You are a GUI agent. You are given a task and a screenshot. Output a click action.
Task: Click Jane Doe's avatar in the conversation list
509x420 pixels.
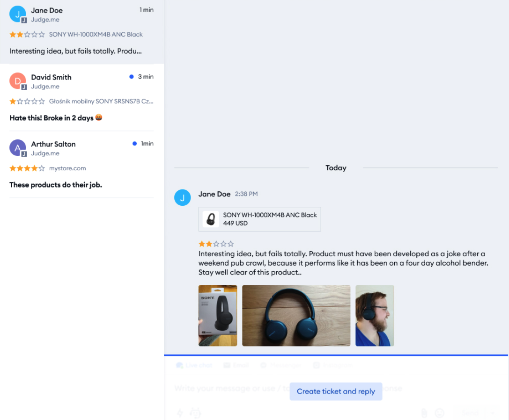click(x=17, y=14)
